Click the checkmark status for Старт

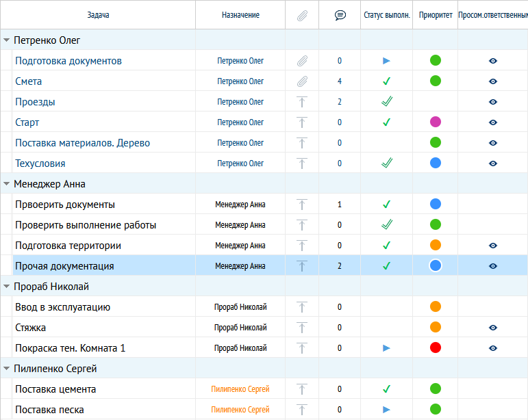(386, 122)
